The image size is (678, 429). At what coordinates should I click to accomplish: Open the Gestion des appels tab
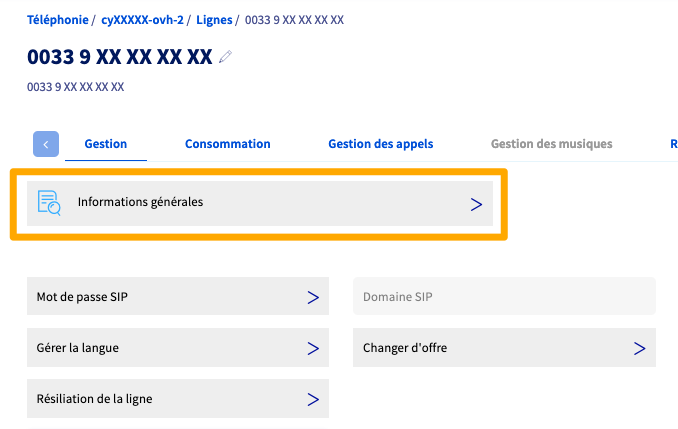click(x=380, y=144)
